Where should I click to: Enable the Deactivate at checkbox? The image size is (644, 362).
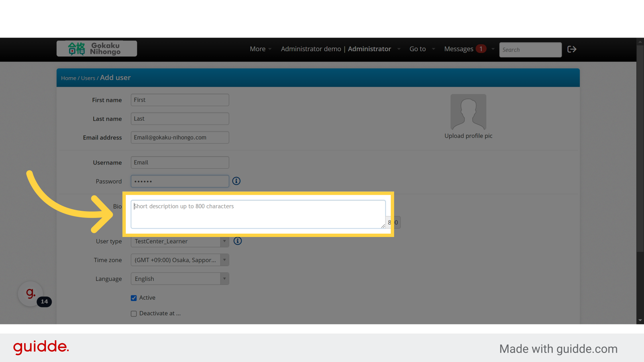tap(134, 314)
